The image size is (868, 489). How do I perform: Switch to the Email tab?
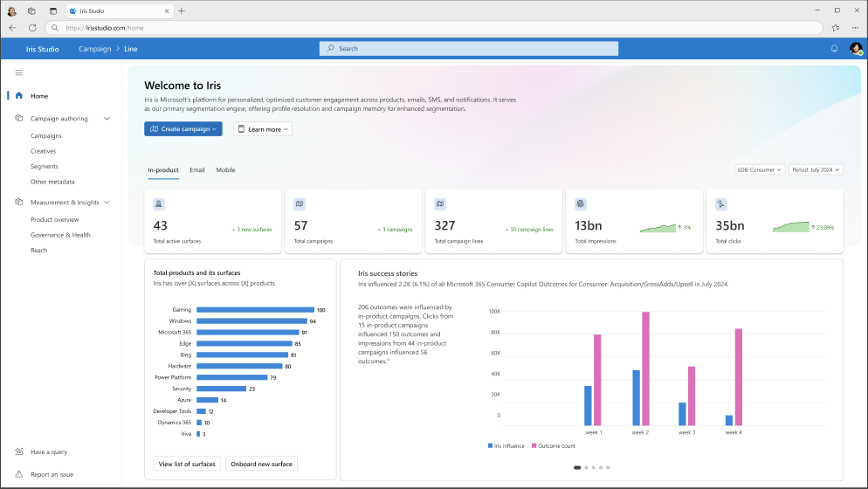tap(197, 170)
